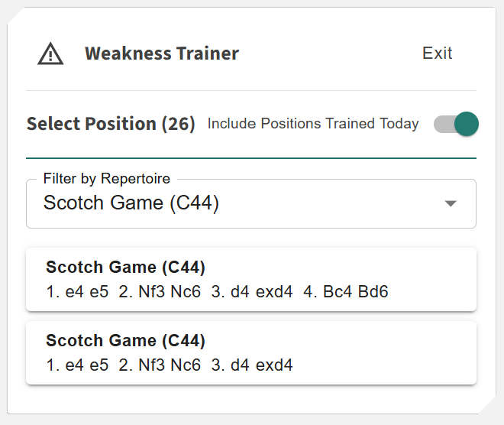Click first card's "Scotch Game (C44)" title

click(125, 268)
